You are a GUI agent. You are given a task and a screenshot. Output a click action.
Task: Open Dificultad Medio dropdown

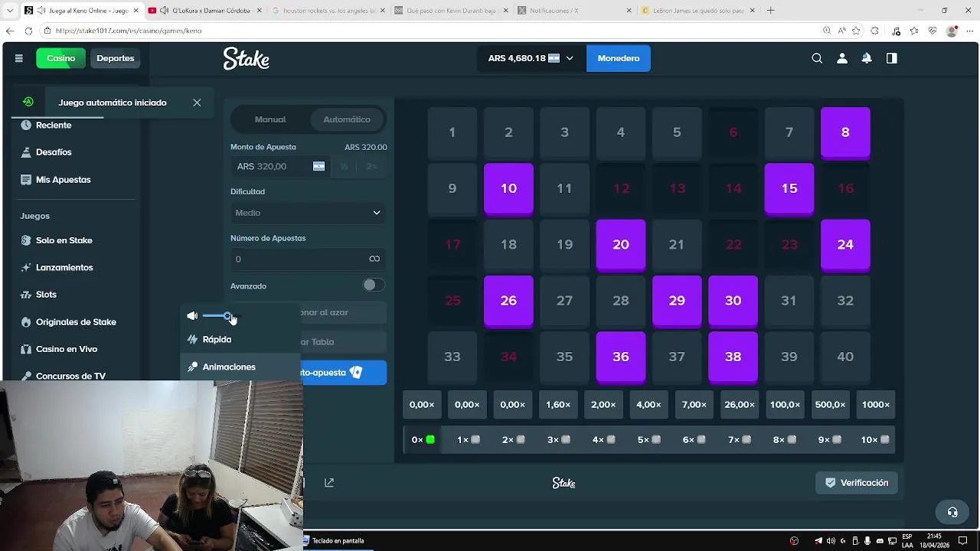pos(308,213)
